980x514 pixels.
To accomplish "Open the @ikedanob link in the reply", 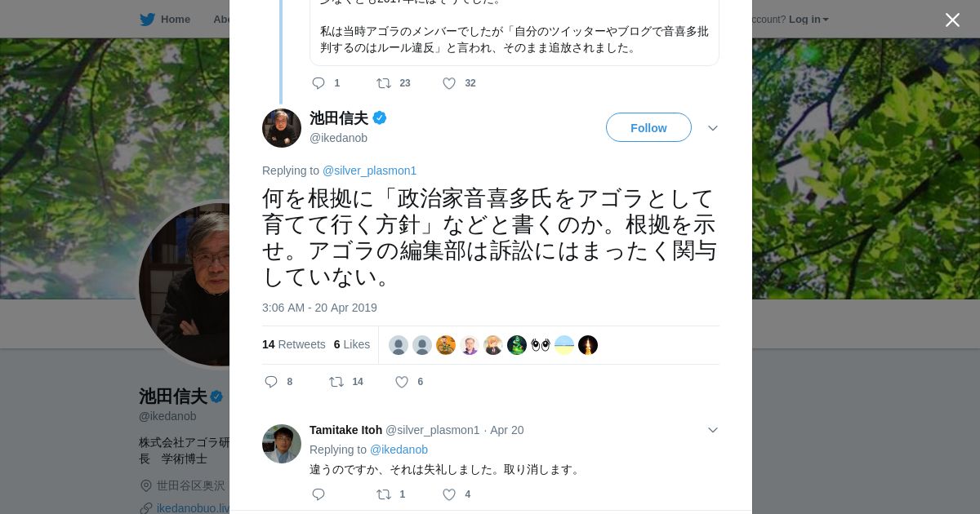I will [399, 450].
